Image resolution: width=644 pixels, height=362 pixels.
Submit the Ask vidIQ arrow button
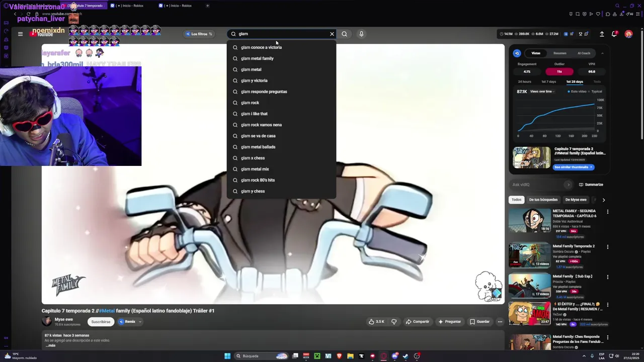tap(569, 185)
